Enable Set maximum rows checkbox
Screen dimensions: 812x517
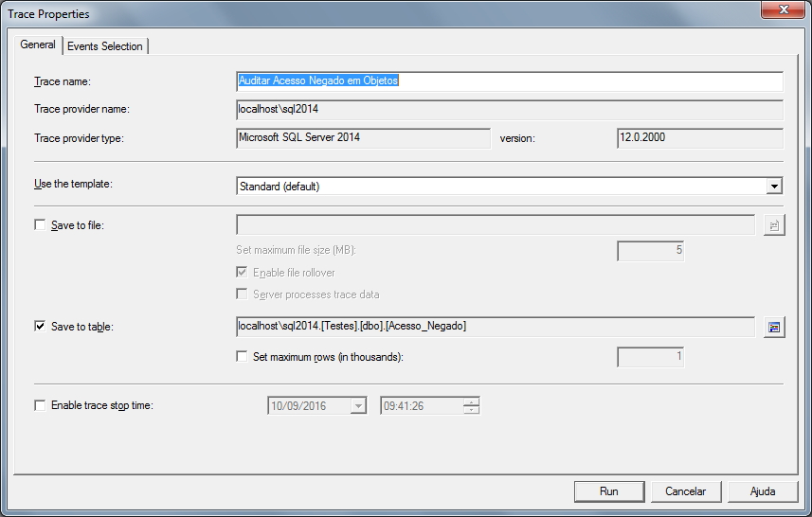pos(242,356)
